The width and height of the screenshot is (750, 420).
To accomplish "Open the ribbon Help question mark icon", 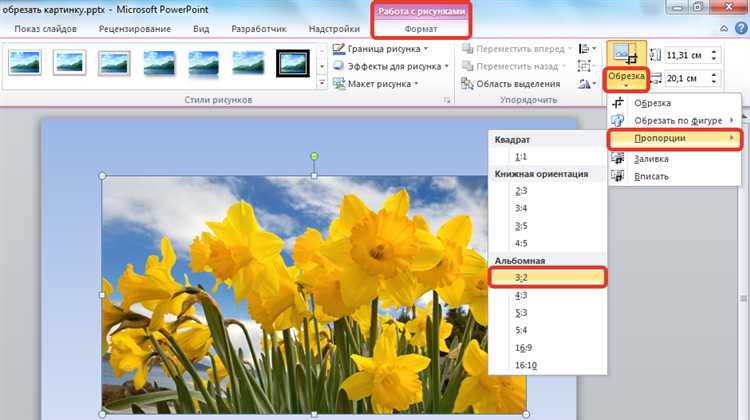I will [743, 29].
